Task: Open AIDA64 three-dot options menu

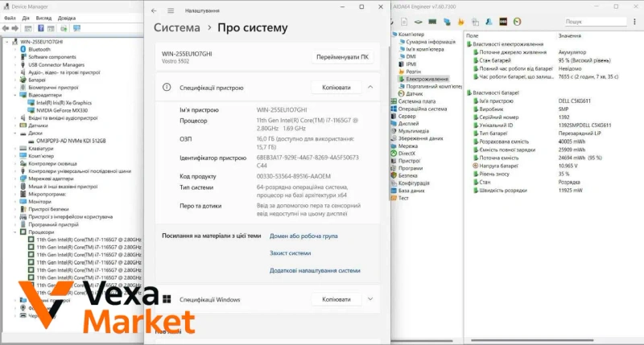Action: click(634, 22)
